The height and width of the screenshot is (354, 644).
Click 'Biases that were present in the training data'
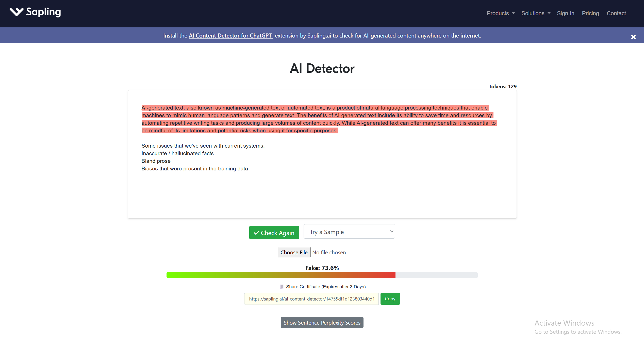click(195, 169)
